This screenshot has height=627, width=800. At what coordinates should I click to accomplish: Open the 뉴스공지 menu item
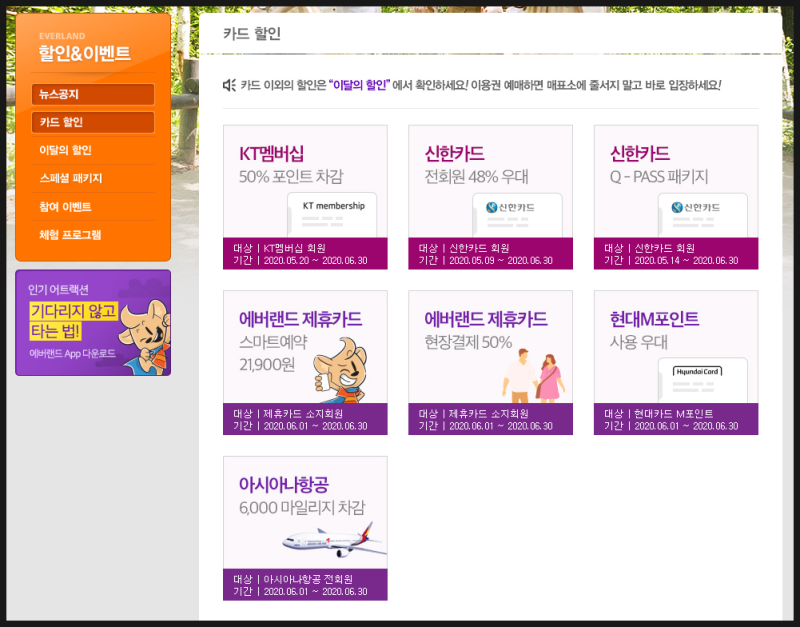pyautogui.click(x=92, y=94)
